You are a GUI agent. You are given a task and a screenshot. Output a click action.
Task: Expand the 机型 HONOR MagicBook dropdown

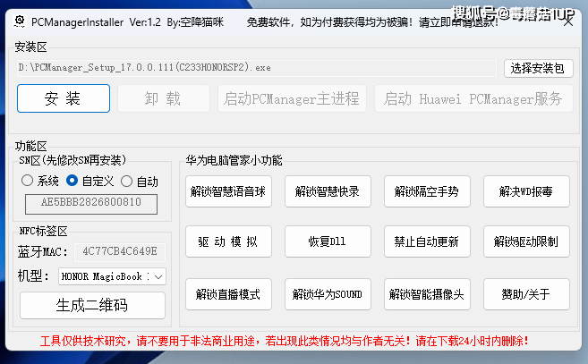(112, 276)
